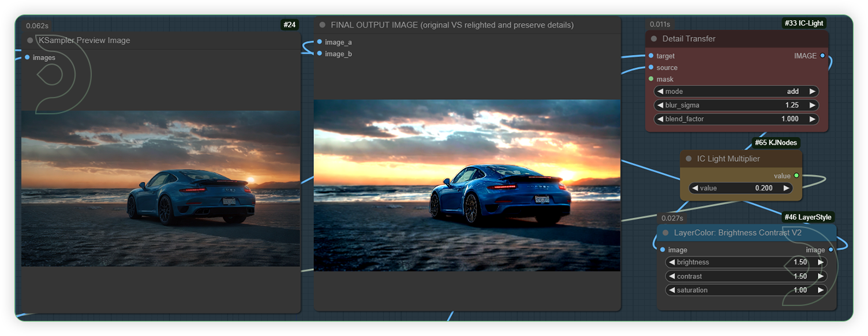Click the brightness value slider field
The width and height of the screenshot is (868, 336).
click(746, 262)
